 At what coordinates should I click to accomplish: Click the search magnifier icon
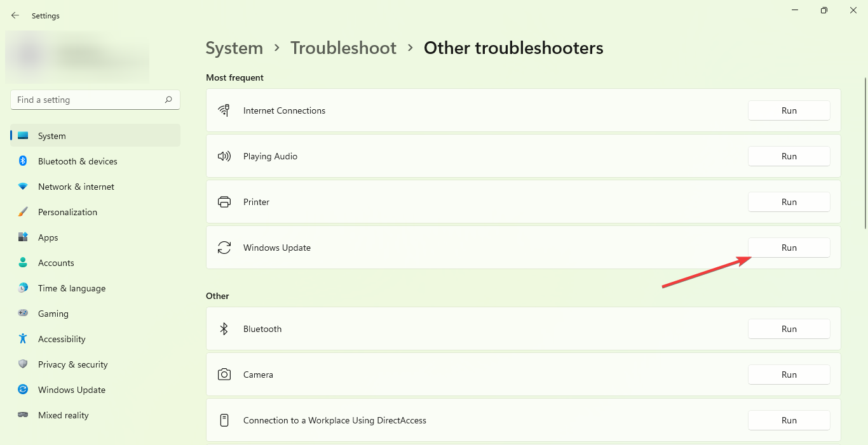(168, 100)
